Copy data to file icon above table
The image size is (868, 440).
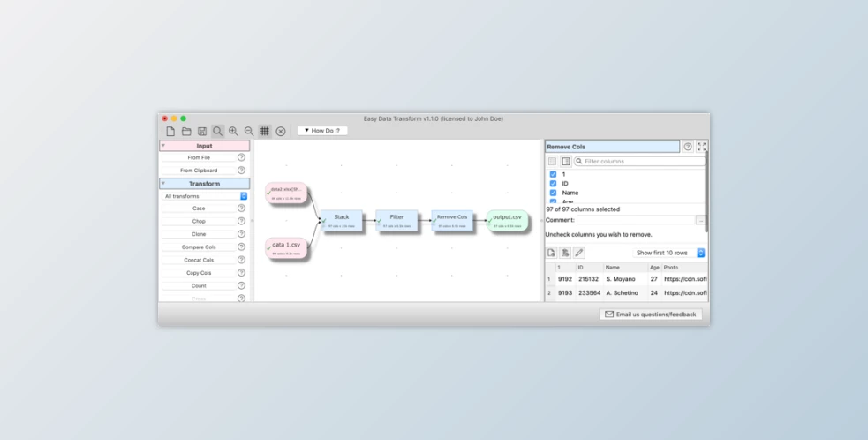pos(551,253)
